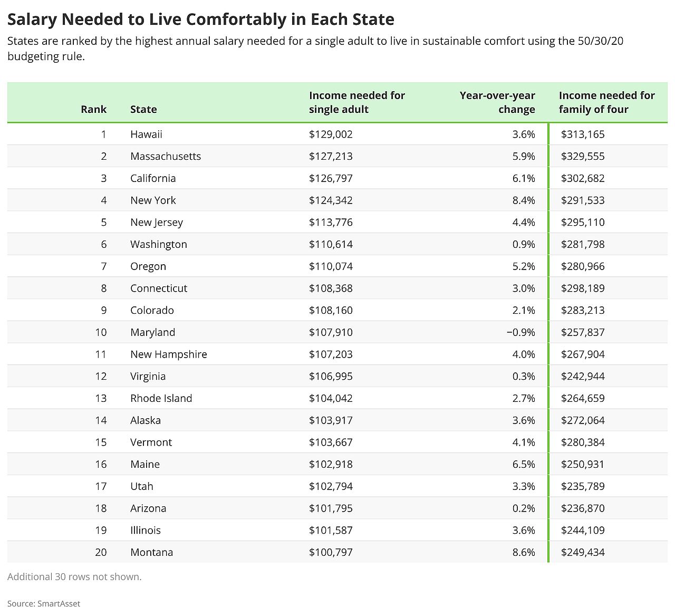The height and width of the screenshot is (616, 675).
Task: Click Virginia's single adult income $106,995
Action: coord(331,377)
